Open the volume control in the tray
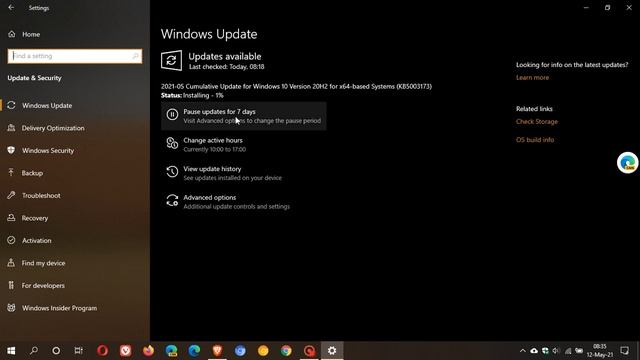This screenshot has height=360, width=640. pos(556,350)
